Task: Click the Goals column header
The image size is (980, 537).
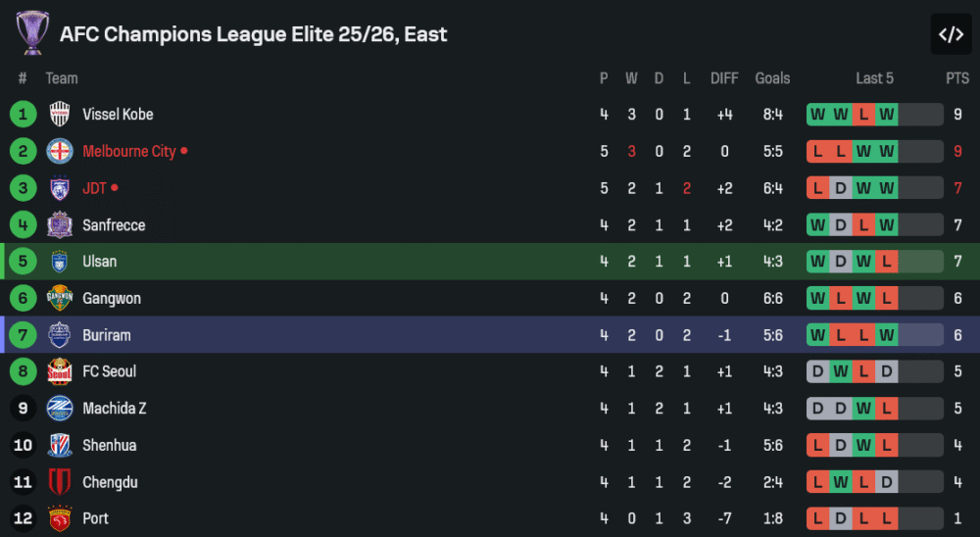Action: [x=772, y=78]
